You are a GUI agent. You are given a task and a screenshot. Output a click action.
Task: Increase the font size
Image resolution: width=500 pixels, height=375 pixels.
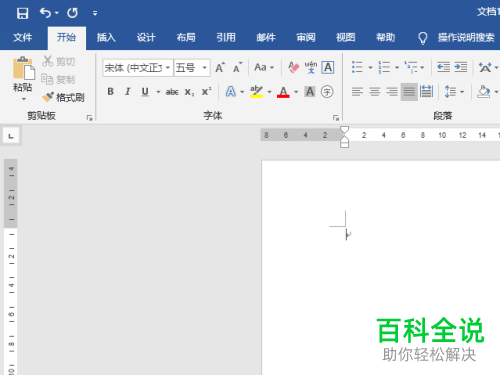point(220,68)
